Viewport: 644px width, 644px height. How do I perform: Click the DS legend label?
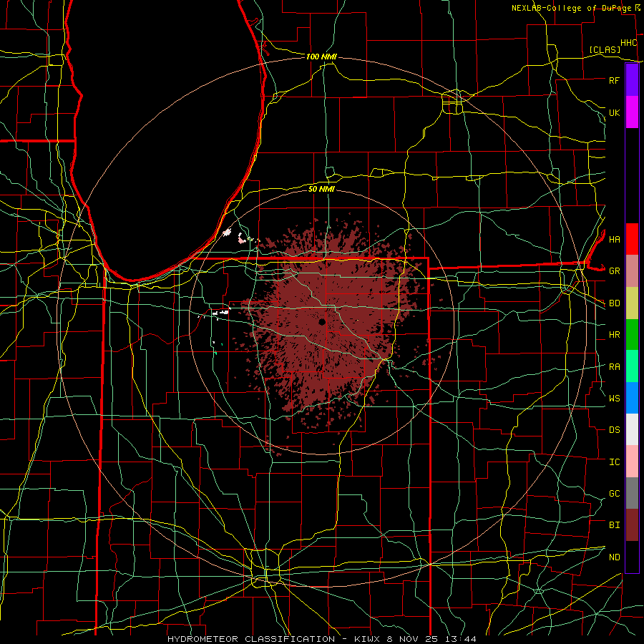tap(614, 430)
